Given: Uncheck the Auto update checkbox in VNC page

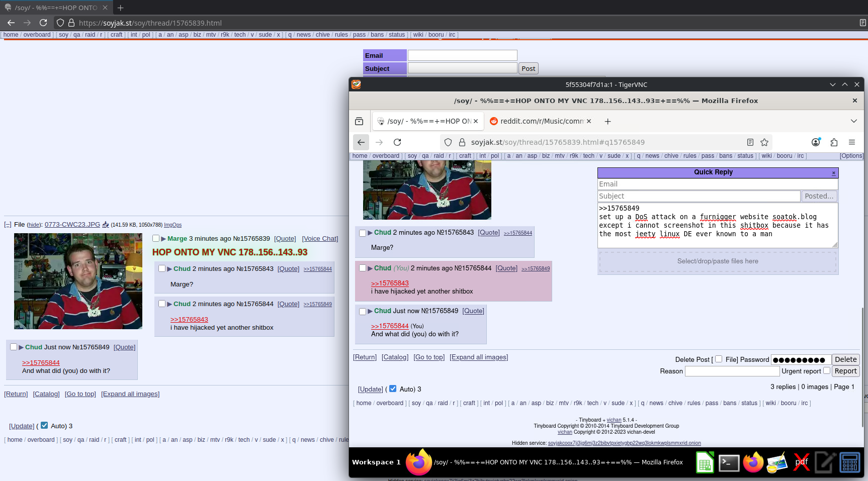Looking at the screenshot, I should (393, 389).
